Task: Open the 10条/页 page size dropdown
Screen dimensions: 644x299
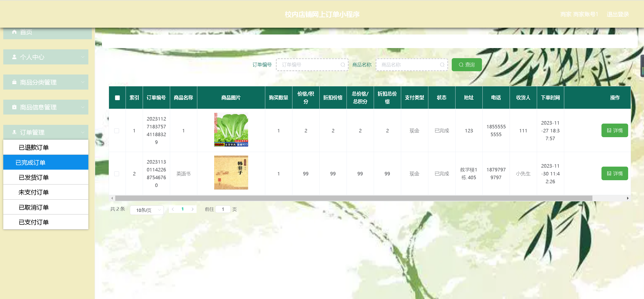Action: click(x=147, y=210)
